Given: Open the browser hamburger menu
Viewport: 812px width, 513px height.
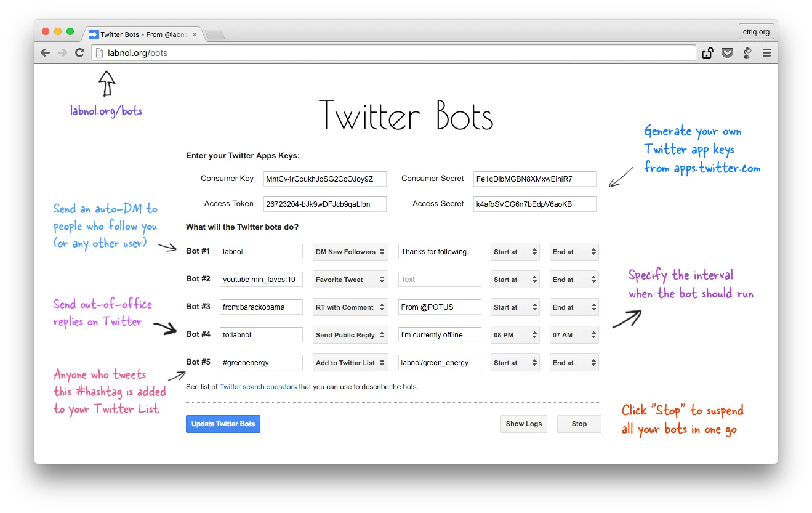Looking at the screenshot, I should (x=766, y=52).
